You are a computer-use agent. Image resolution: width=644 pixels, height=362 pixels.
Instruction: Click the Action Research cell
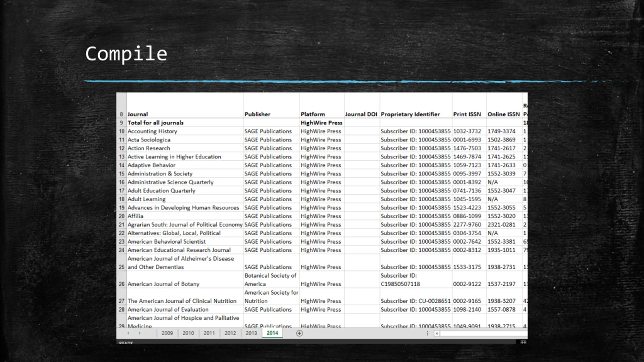tap(185, 148)
